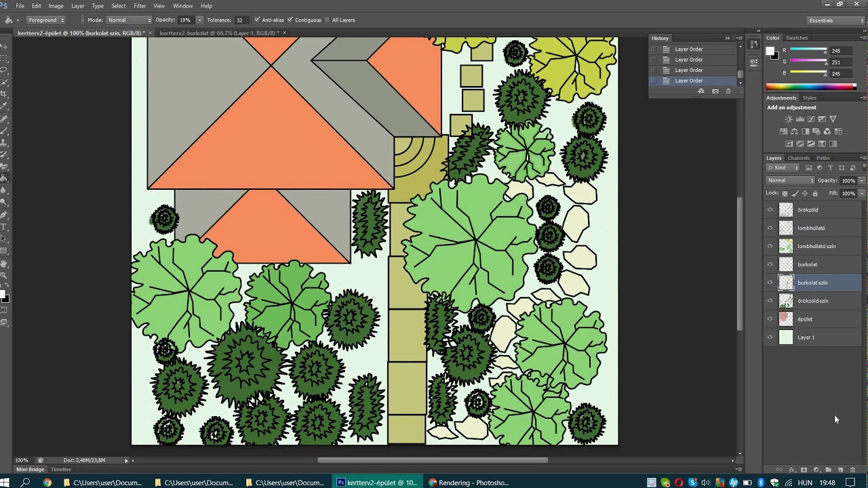Viewport: 868px width, 488px height.
Task: Add a Curves adjustment
Action: [811, 119]
